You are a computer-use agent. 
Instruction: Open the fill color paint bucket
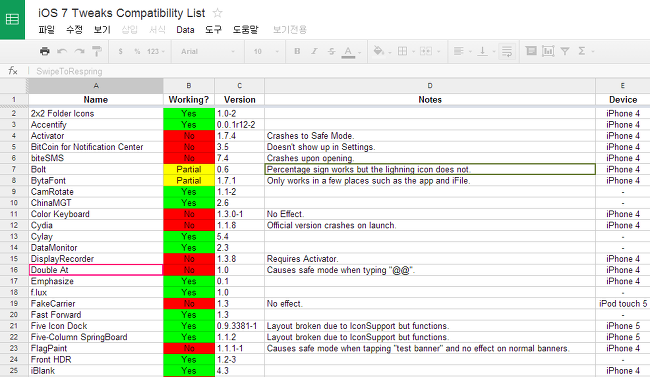click(x=381, y=51)
